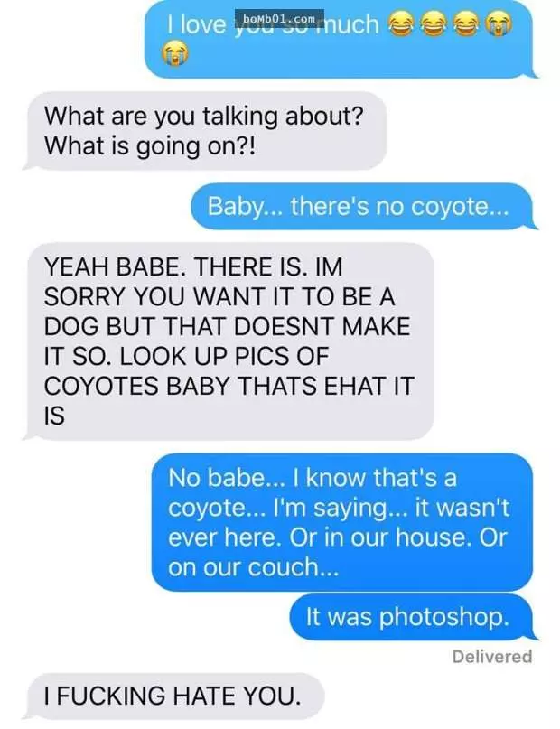Click the crying emoji on the second line

click(174, 52)
